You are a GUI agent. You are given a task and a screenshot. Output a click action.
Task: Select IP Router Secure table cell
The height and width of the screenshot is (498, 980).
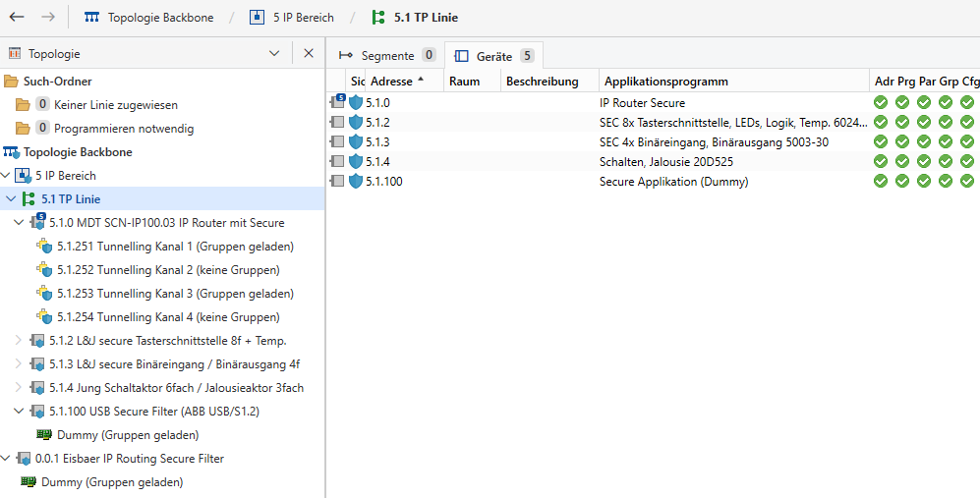[x=643, y=102]
